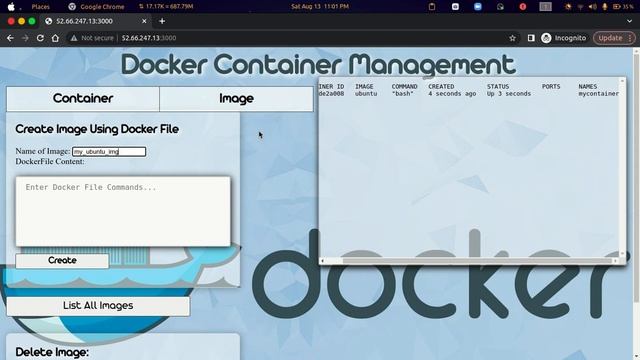Screen dimensions: 640x360
Task: Click the '4 seconds ago' created text
Action: (x=452, y=94)
